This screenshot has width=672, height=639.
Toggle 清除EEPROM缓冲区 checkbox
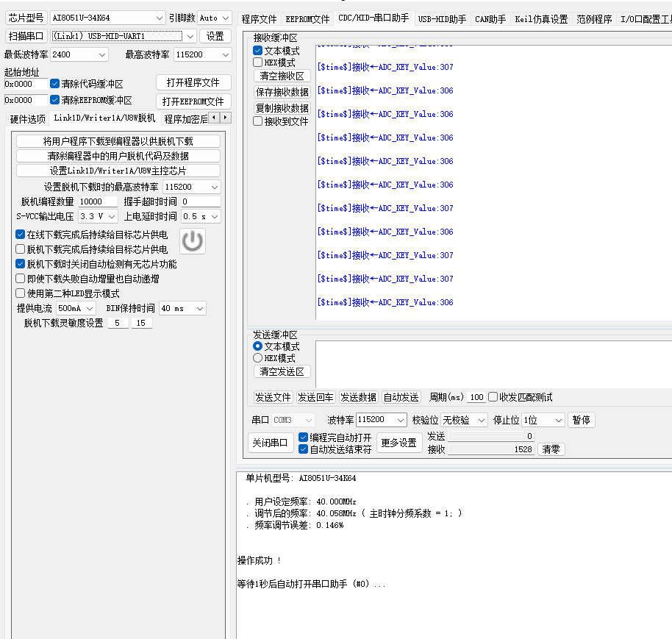54,100
